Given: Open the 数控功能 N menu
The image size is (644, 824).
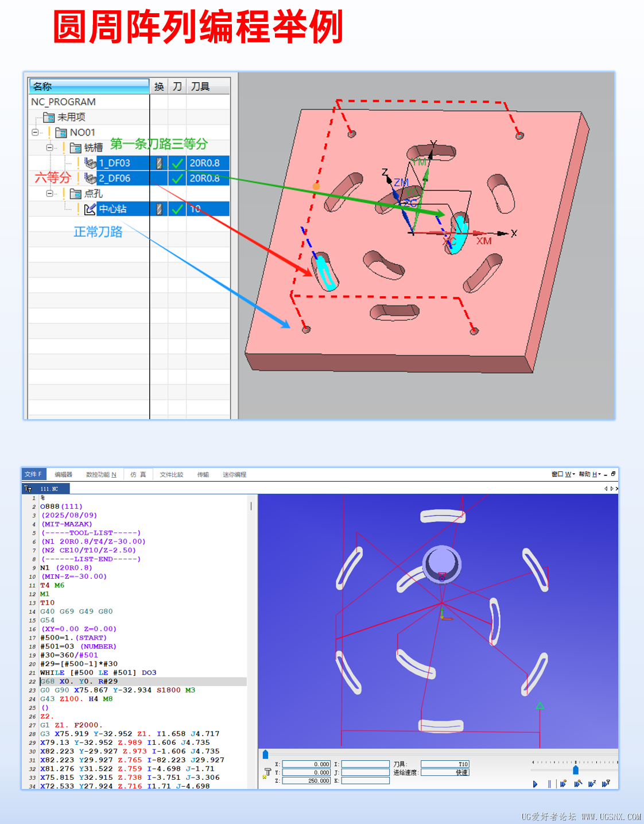Looking at the screenshot, I should (101, 474).
